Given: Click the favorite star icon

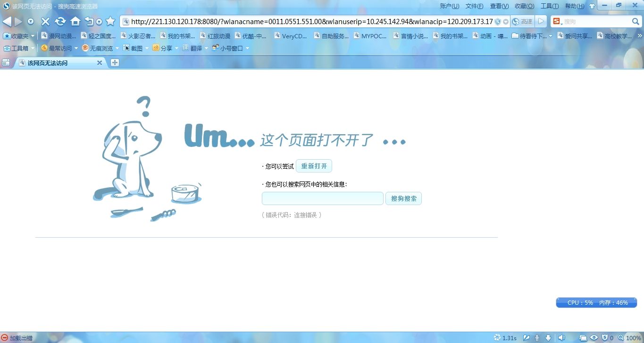Looking at the screenshot, I should [x=110, y=21].
